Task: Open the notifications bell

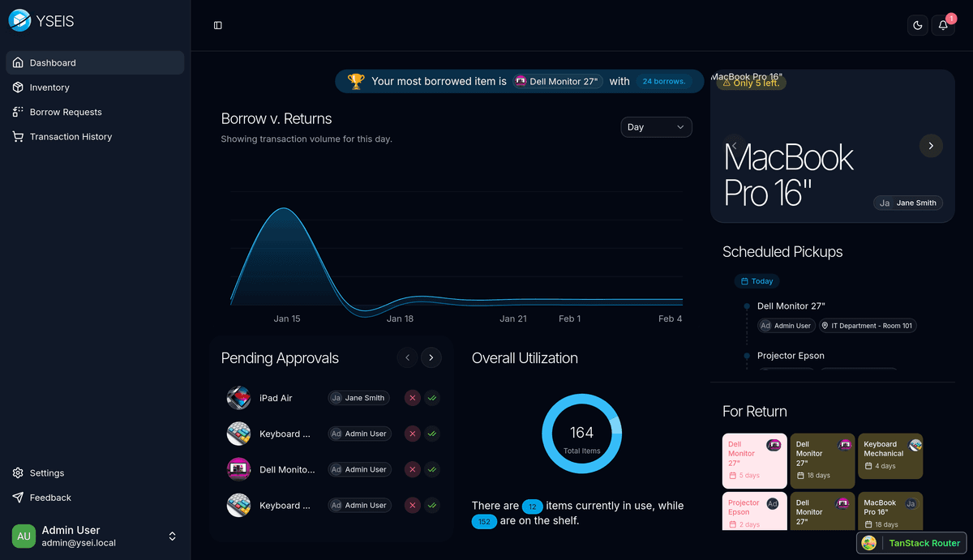Action: [x=943, y=25]
